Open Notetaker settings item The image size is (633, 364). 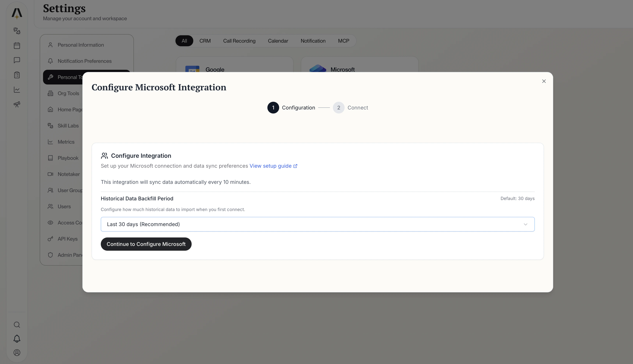63,174
